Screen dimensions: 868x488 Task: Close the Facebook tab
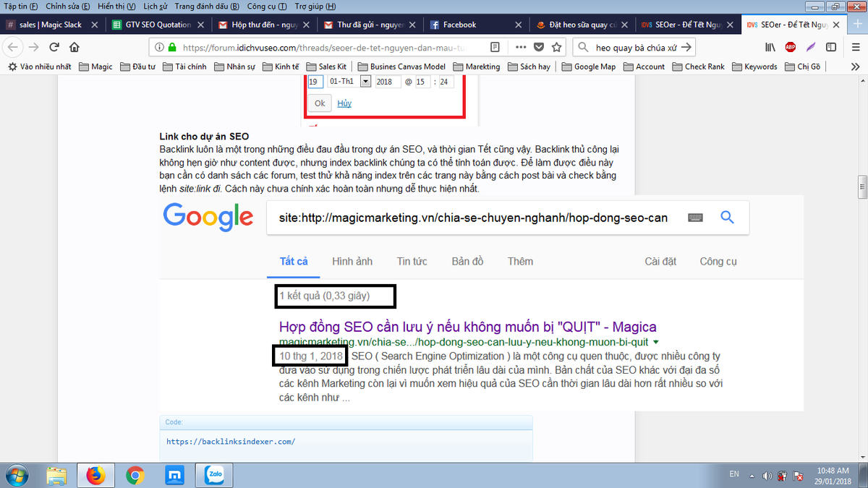(518, 25)
